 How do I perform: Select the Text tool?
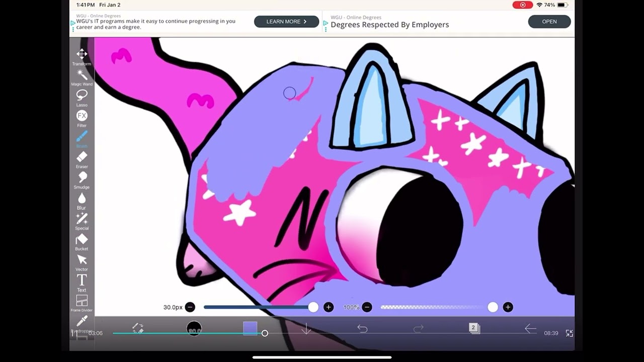click(82, 283)
